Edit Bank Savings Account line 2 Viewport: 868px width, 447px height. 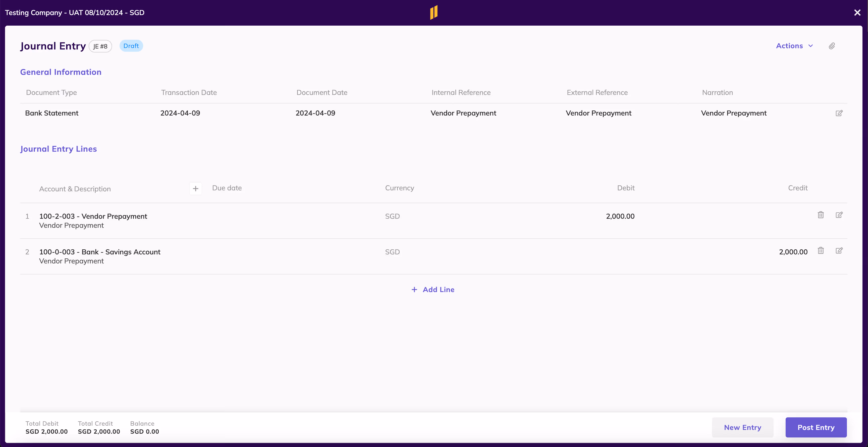click(x=839, y=251)
